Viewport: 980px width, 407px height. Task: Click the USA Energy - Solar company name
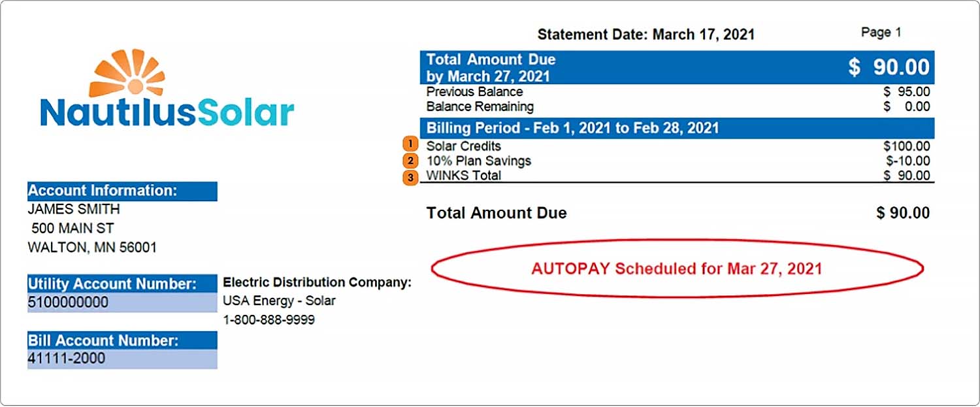coord(279,301)
